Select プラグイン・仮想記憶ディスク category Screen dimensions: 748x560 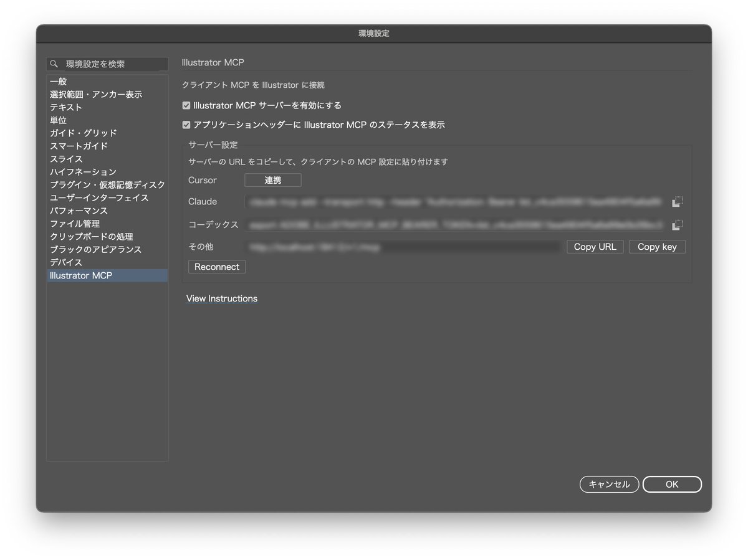(107, 185)
